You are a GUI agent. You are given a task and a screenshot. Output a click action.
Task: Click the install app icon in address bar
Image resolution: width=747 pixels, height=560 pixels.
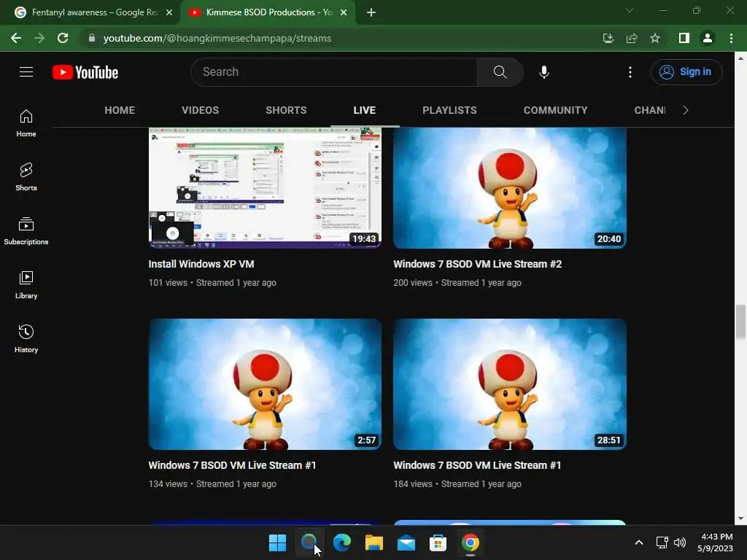pos(608,38)
